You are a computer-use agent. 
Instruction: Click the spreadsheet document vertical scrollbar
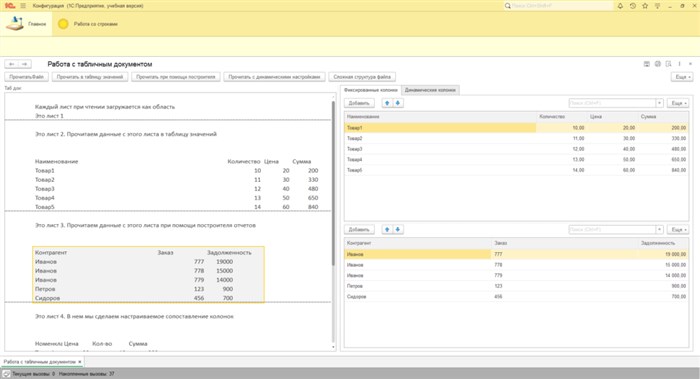pos(333,183)
